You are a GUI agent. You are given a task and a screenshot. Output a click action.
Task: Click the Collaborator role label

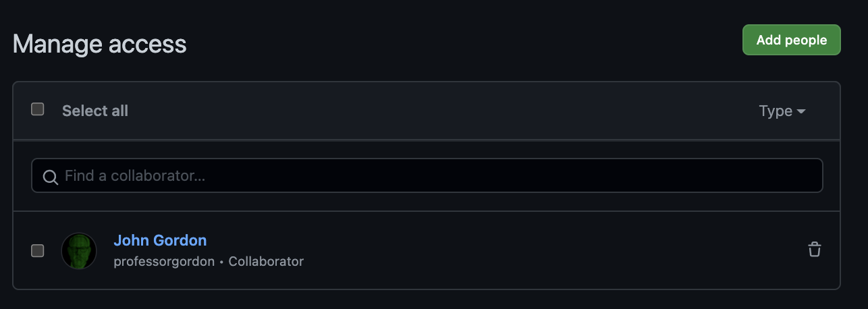(266, 261)
